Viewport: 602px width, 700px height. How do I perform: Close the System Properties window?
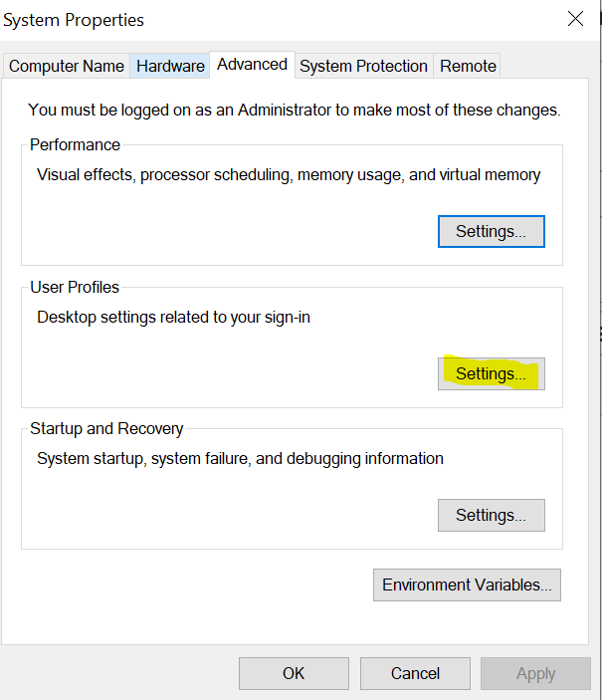click(x=575, y=19)
